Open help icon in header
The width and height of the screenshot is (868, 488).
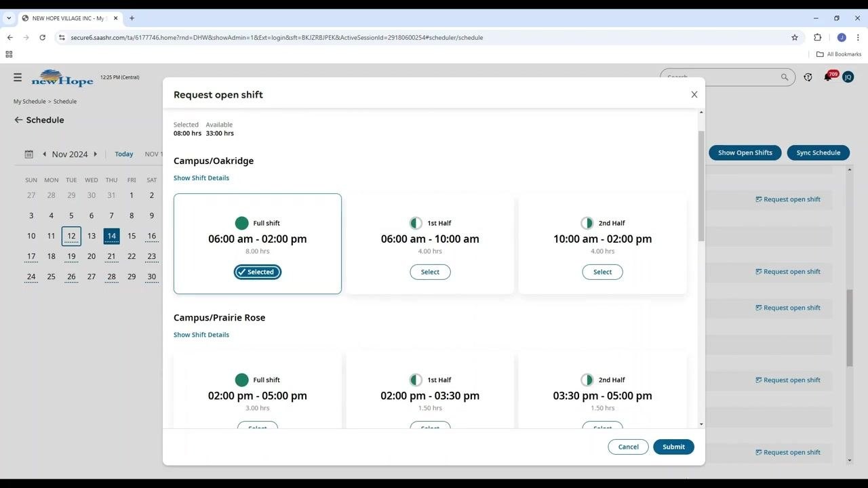click(808, 77)
